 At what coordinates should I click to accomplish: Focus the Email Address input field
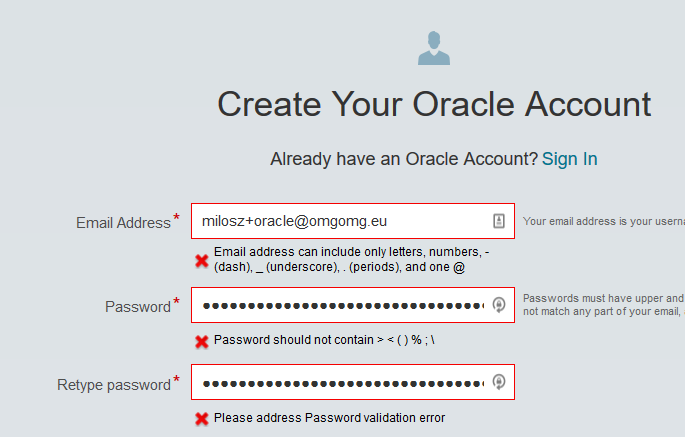coord(353,221)
